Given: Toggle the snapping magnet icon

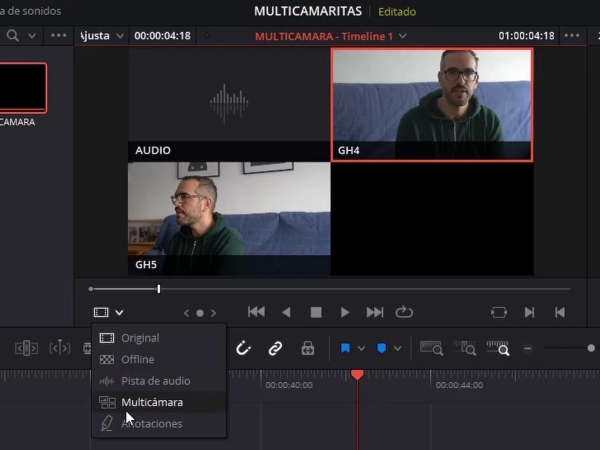Looking at the screenshot, I should click(x=243, y=348).
